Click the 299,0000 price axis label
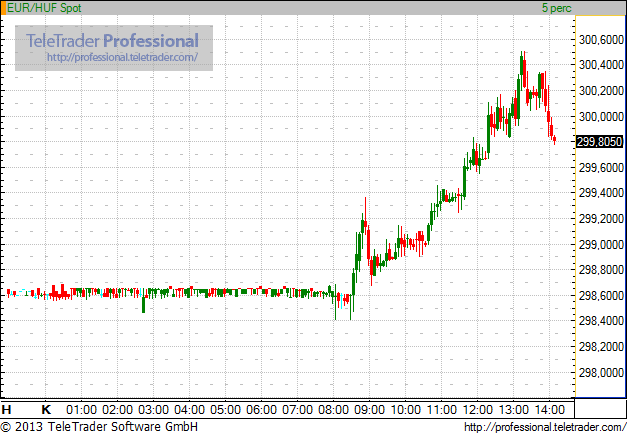Viewport: 627px width, 436px height. 601,244
